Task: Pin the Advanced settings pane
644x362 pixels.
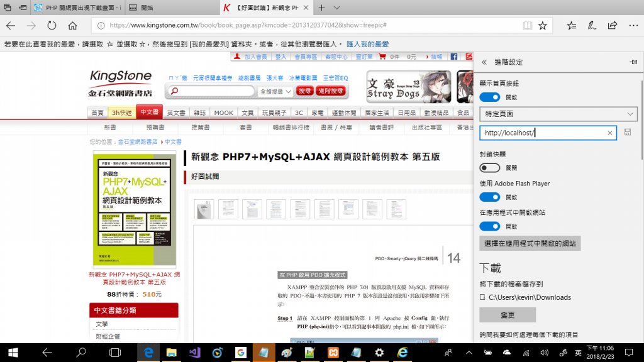Action: pos(633,62)
